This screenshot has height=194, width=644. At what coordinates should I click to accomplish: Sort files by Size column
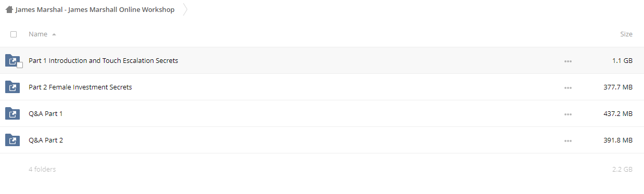coord(626,34)
